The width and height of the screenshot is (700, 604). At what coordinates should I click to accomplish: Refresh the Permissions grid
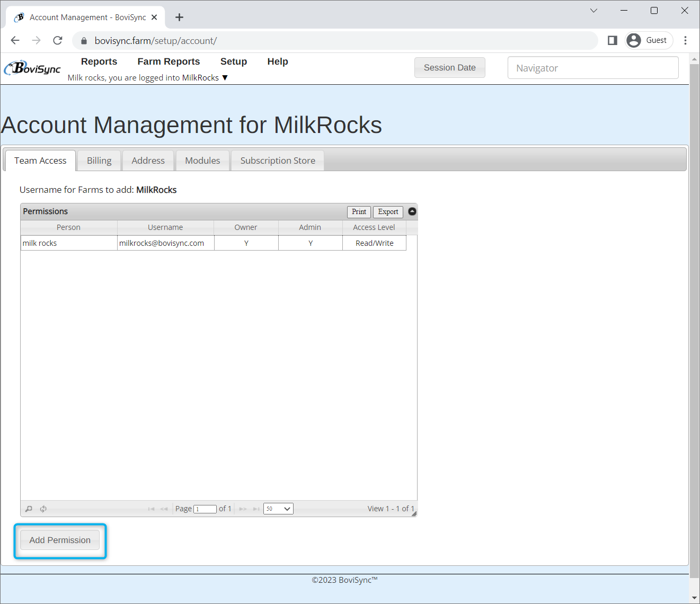click(x=43, y=509)
